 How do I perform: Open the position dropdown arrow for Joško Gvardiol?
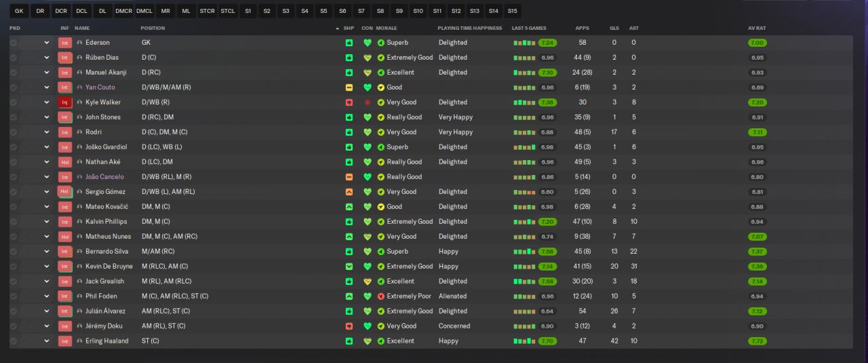click(47, 147)
